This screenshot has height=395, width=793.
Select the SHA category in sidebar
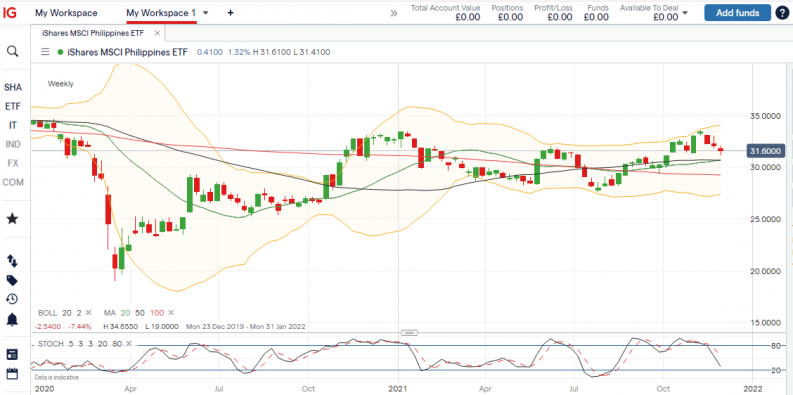(x=13, y=87)
